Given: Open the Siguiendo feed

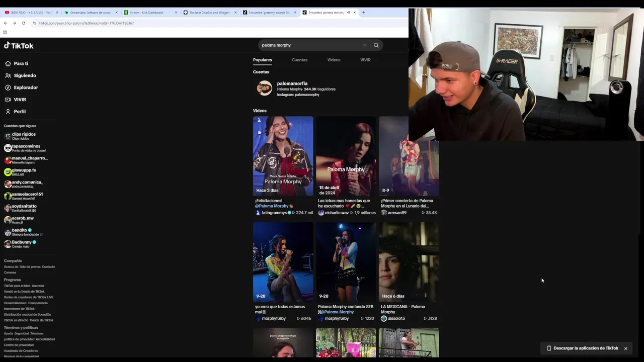Looking at the screenshot, I should 20,75.
